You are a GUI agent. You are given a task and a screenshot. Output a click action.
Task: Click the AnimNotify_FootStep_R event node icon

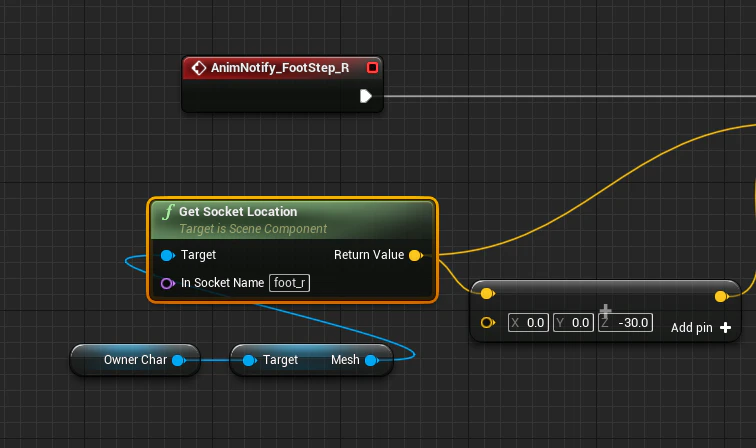pyautogui.click(x=199, y=68)
